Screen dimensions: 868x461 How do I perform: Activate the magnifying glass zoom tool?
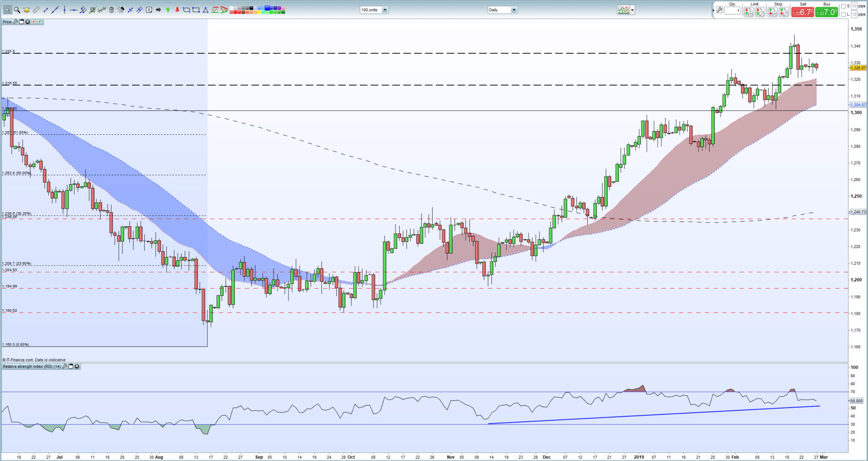coord(17,10)
